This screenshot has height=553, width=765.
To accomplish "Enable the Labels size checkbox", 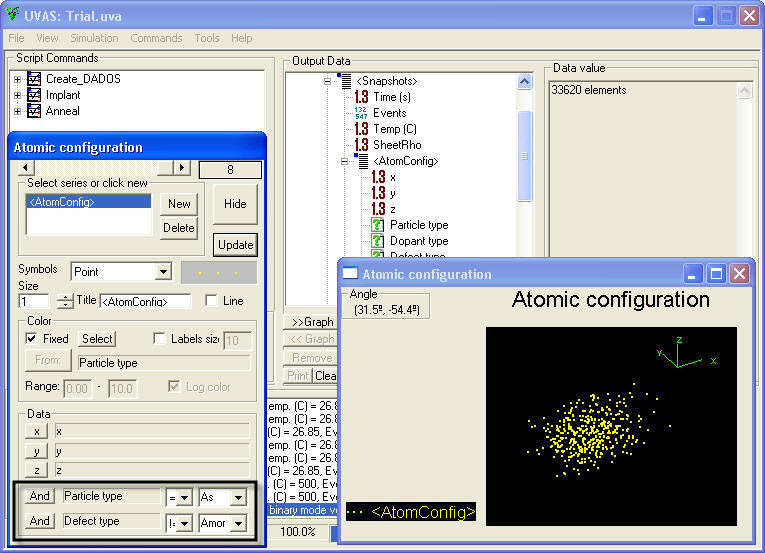I will pos(159,338).
